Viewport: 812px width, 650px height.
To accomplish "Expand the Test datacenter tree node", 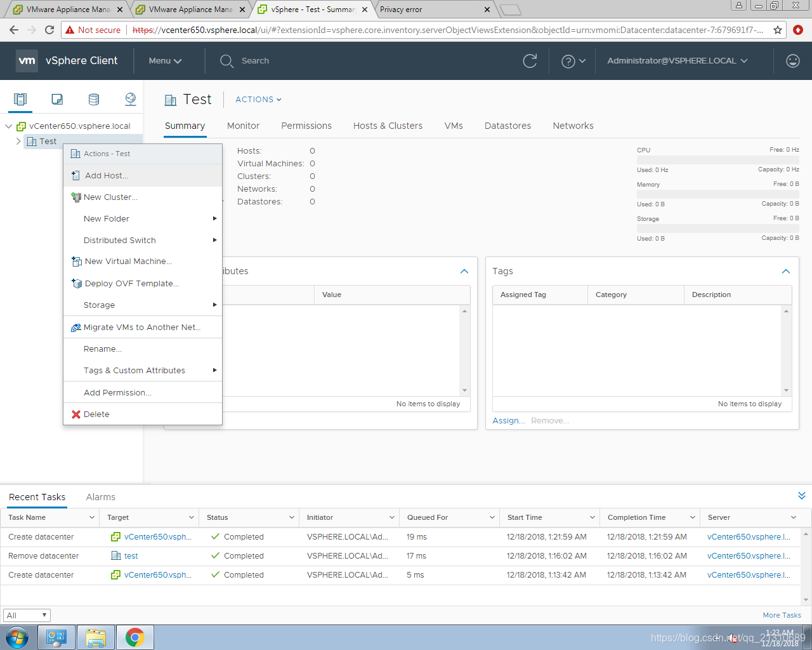I will 18,142.
